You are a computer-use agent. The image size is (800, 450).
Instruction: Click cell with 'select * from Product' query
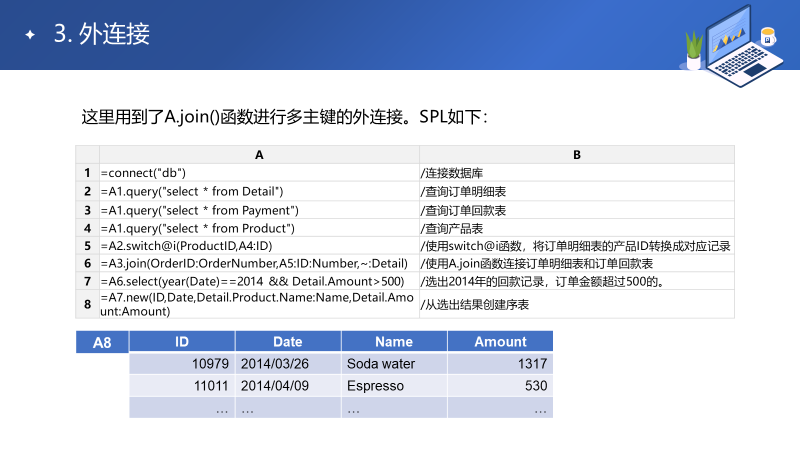259,228
